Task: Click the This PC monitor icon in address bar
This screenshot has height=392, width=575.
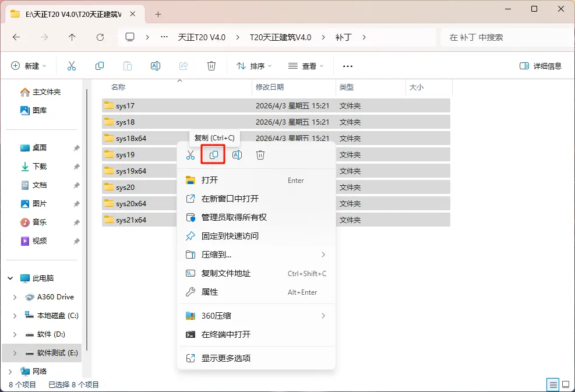Action: 130,37
